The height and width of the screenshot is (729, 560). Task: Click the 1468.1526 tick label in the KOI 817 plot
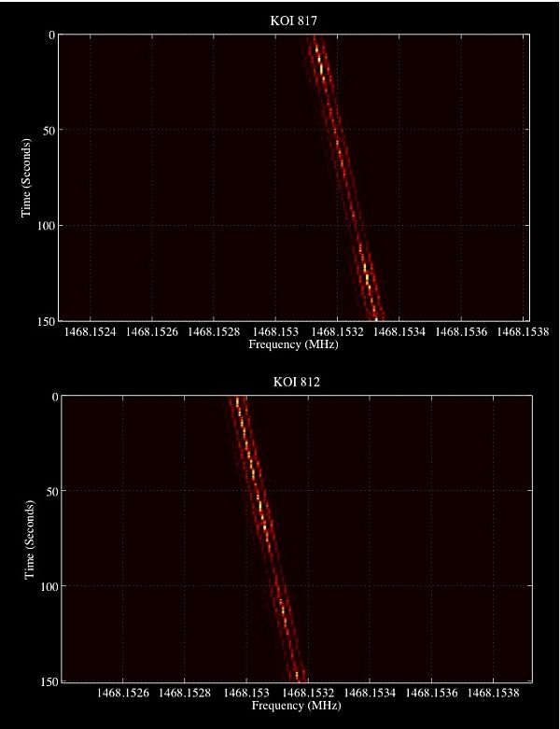(x=152, y=332)
